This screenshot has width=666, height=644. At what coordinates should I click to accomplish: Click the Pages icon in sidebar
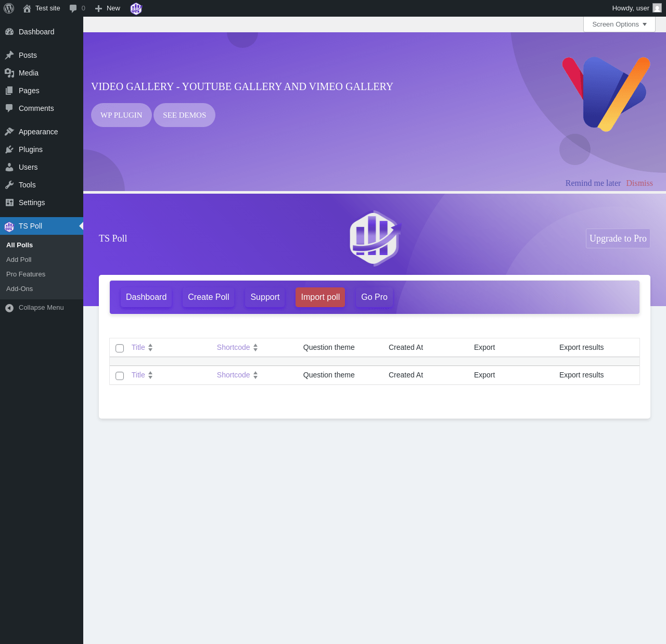click(9, 91)
